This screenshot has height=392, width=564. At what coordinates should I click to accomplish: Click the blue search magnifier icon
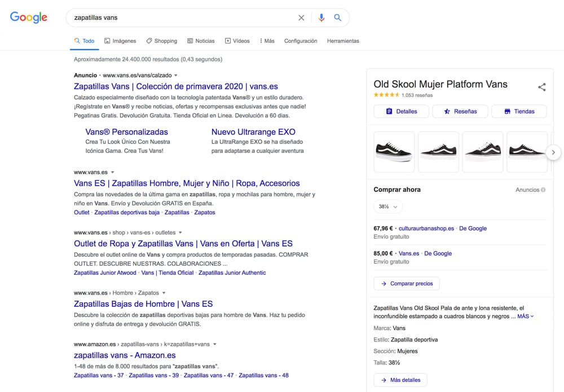click(x=337, y=17)
